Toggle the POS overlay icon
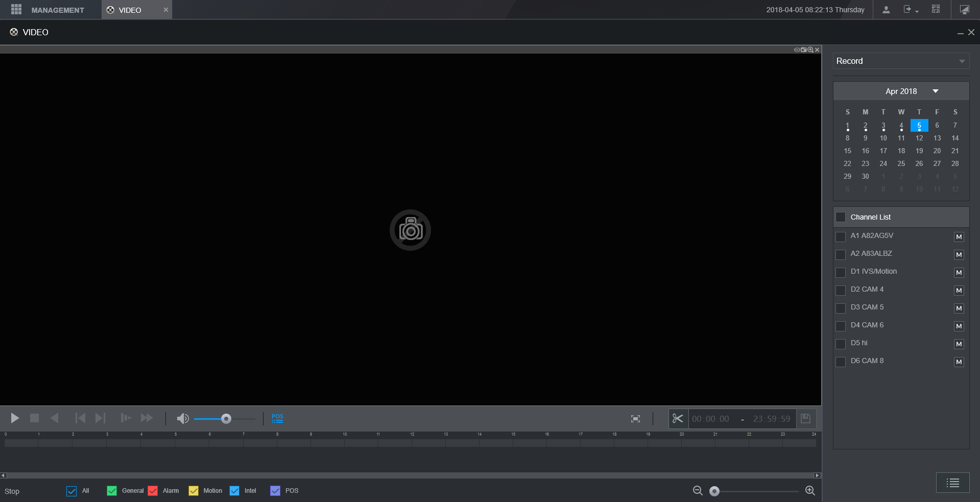The image size is (980, 502). [x=277, y=418]
